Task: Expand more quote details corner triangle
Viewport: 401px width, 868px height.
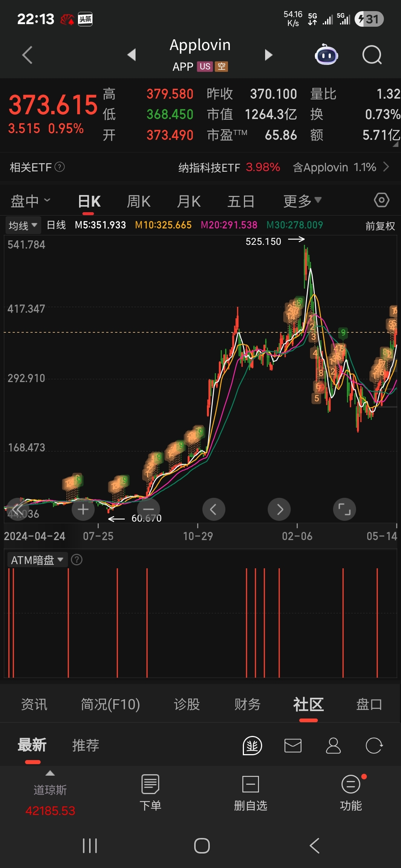Action: tap(396, 144)
